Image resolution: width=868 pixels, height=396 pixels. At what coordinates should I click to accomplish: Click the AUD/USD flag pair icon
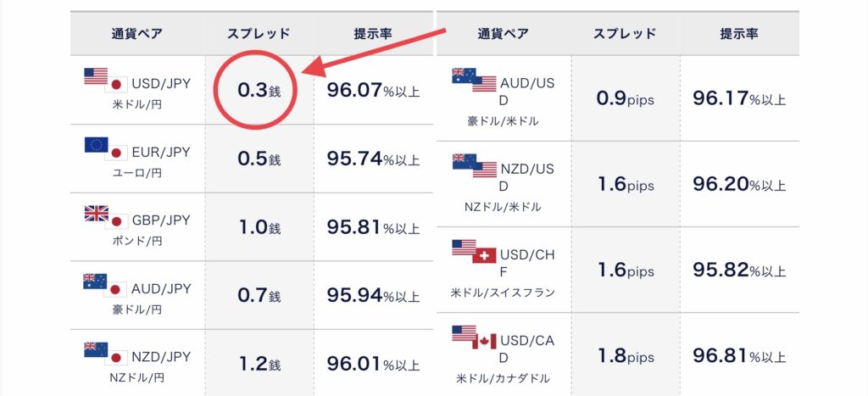[x=475, y=81]
